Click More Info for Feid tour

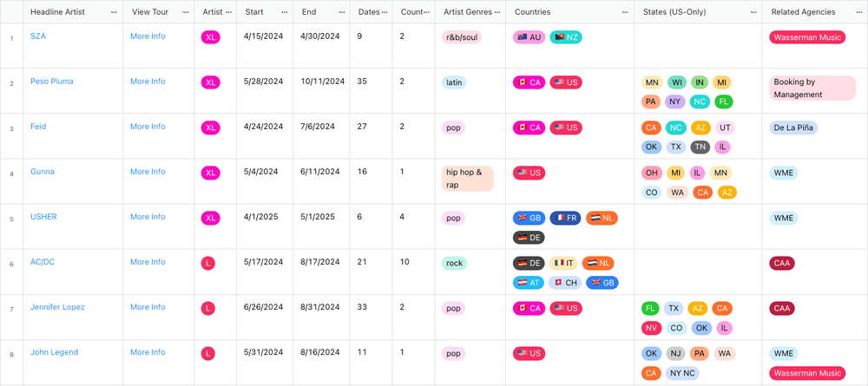coord(148,127)
